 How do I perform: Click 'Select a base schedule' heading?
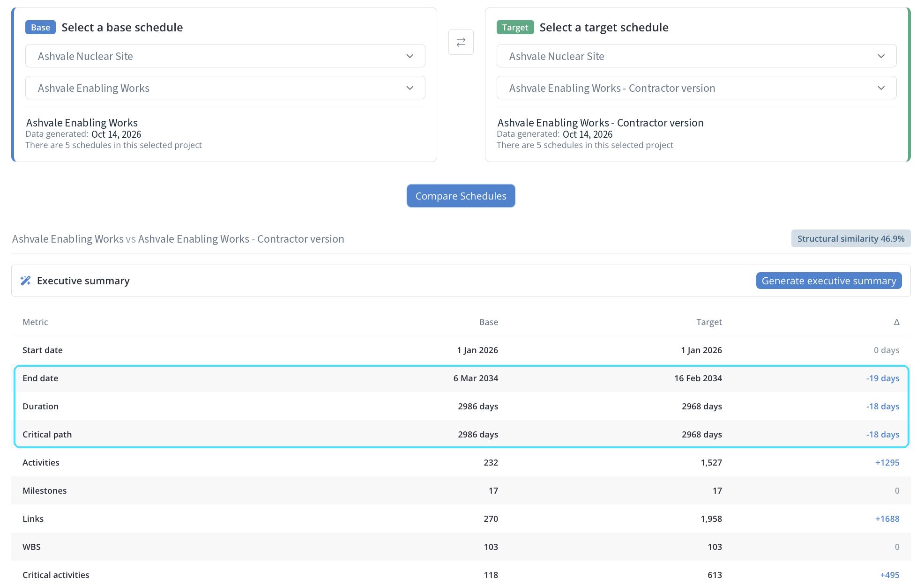tap(122, 27)
